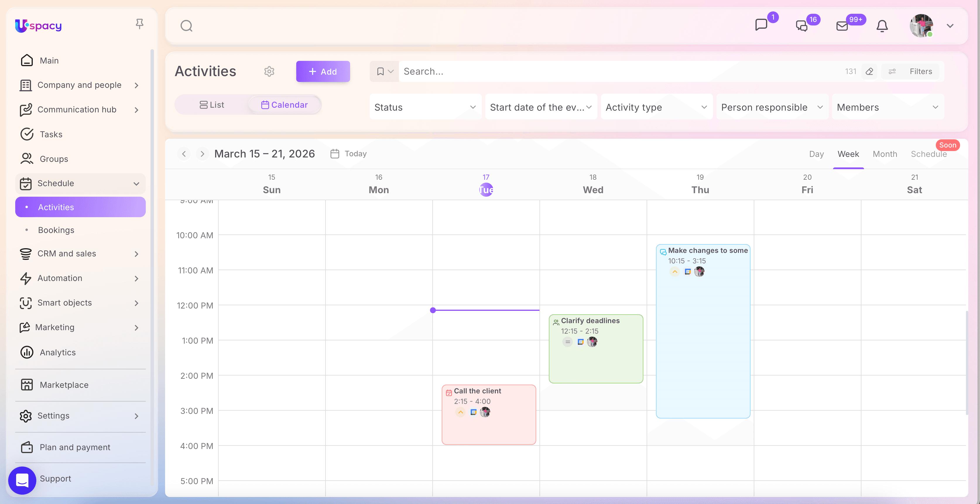Switch to Month calendar view tab
The height and width of the screenshot is (504, 980).
point(885,154)
